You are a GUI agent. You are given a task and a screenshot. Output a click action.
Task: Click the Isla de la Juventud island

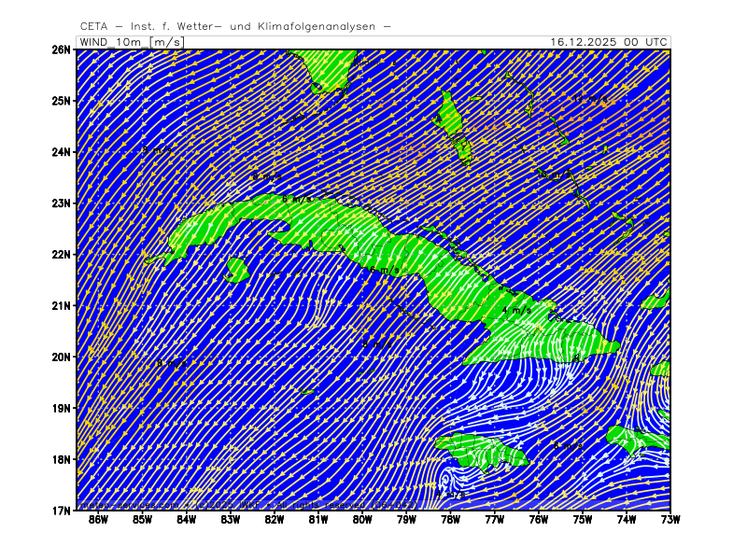[x=237, y=270]
